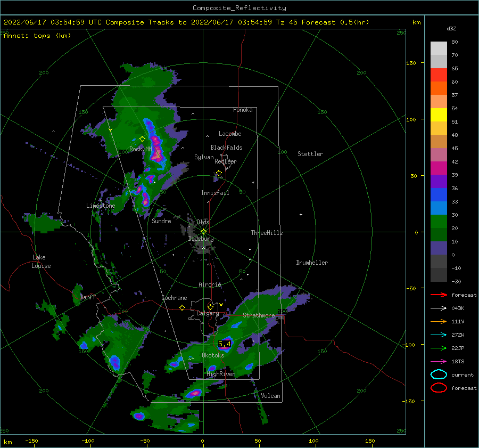Screen dimensions: 479x448
Task: Click the 'current' legend label
Action: pos(463,374)
